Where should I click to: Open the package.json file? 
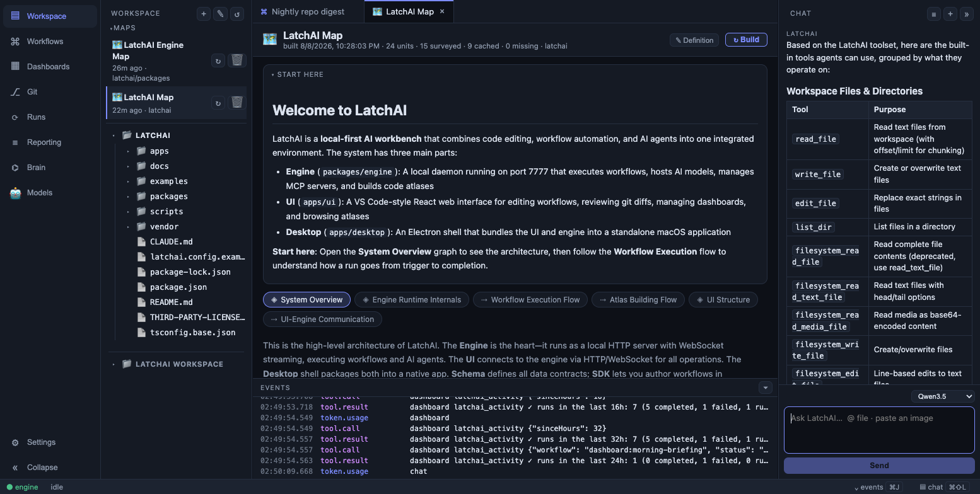pyautogui.click(x=178, y=287)
